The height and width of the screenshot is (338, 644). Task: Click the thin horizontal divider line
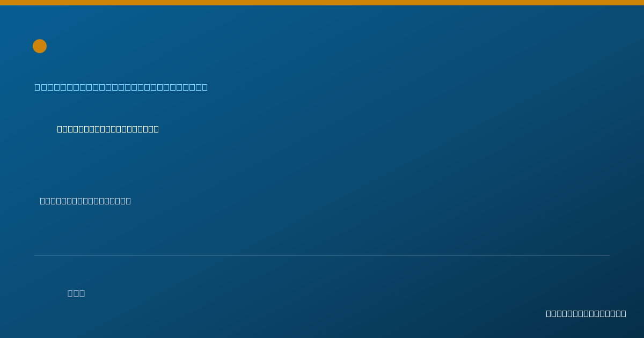[x=322, y=255]
